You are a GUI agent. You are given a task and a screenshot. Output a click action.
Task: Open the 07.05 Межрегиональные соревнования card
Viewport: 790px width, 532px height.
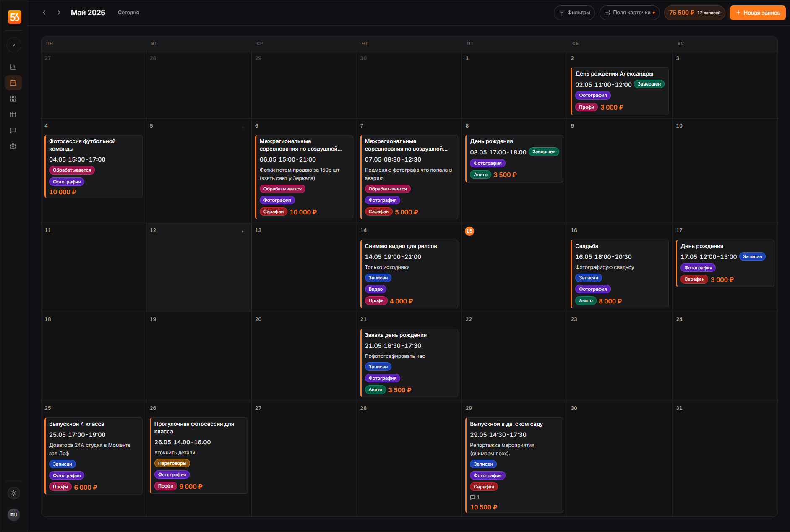[409, 177]
